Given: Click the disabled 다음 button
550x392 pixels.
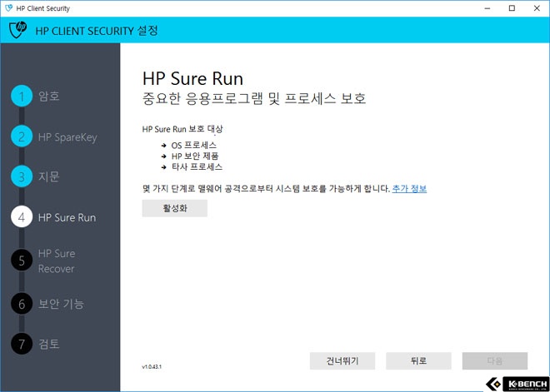Looking at the screenshot, I should [495, 361].
